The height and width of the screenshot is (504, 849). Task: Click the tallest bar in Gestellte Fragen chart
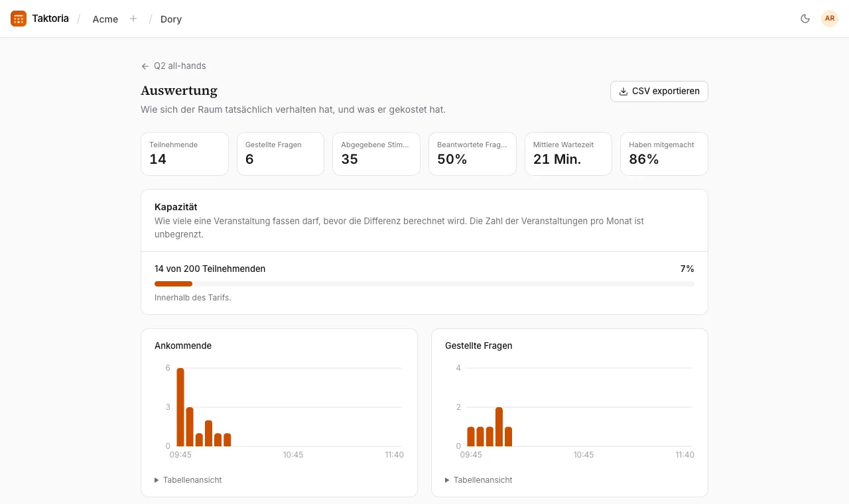click(x=499, y=426)
